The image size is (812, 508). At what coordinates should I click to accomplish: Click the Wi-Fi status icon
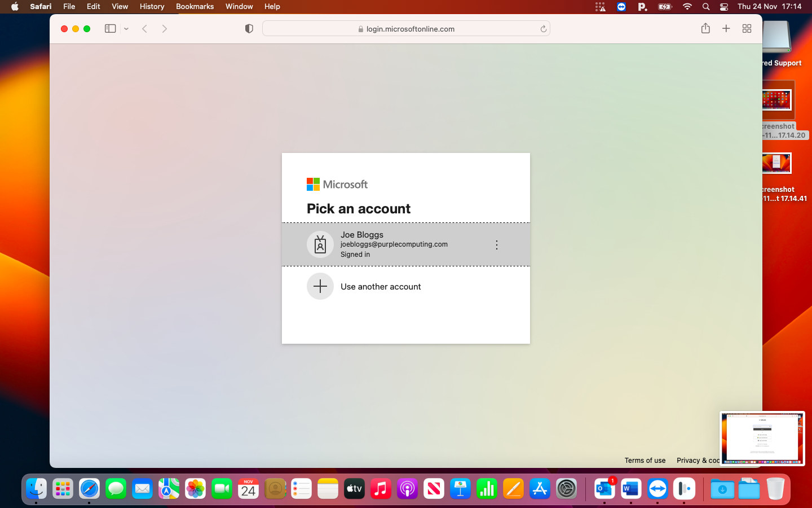coord(687,7)
